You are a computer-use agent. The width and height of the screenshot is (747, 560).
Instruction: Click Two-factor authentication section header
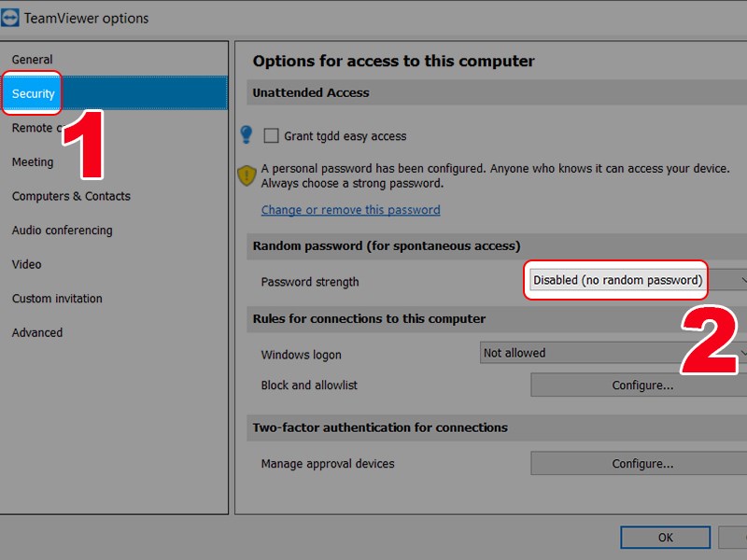coord(497,427)
